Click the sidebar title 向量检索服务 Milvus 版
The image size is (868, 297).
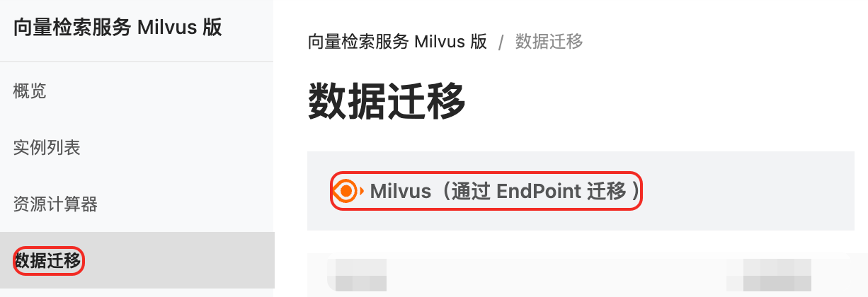tap(118, 28)
